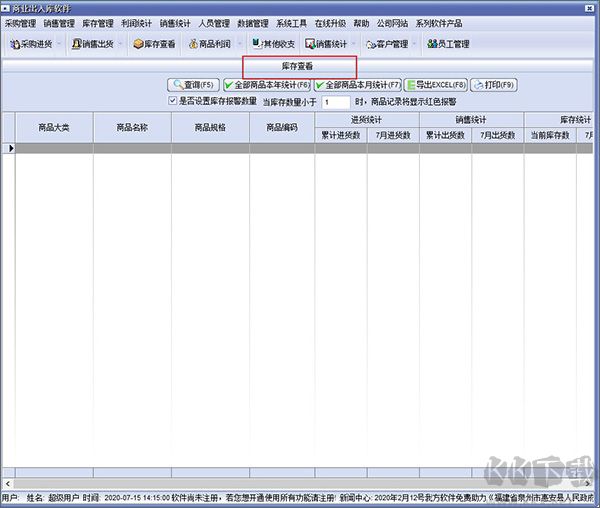This screenshot has width=600, height=508.
Task: Click 全部商品本年统计(F6) button
Action: pos(266,86)
